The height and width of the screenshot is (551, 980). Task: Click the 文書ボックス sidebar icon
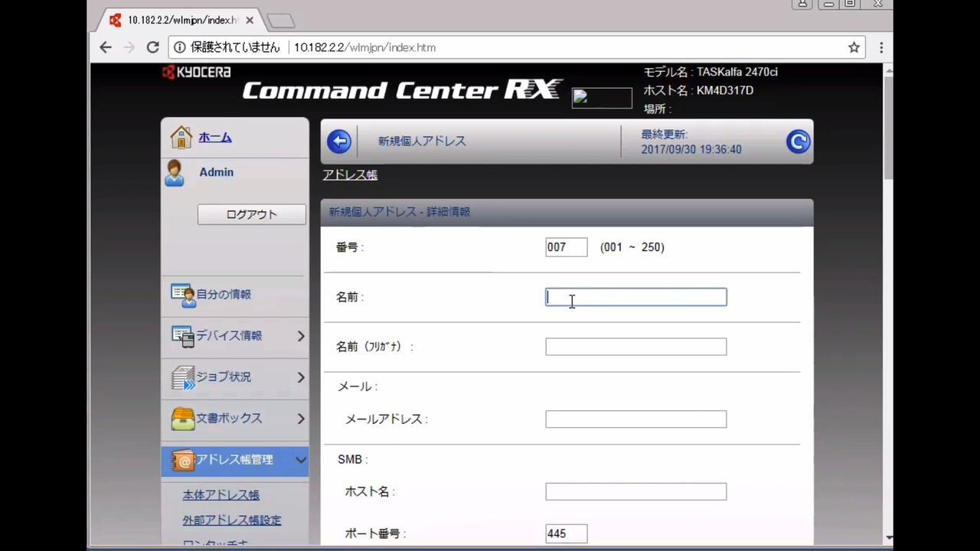183,419
